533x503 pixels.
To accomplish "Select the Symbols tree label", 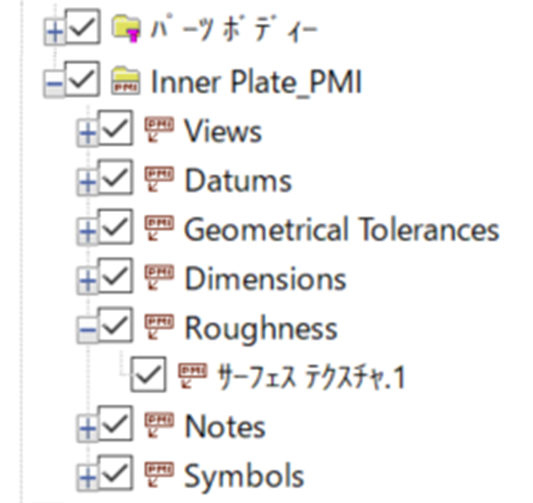I will tap(244, 477).
